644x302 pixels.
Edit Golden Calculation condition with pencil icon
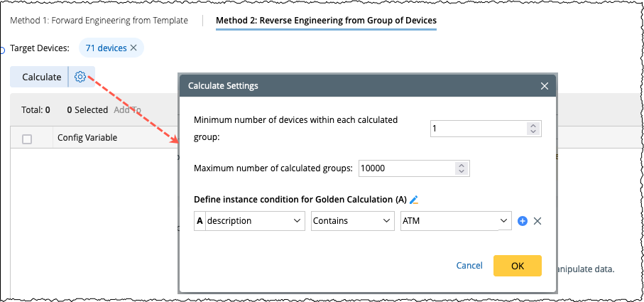coord(425,200)
